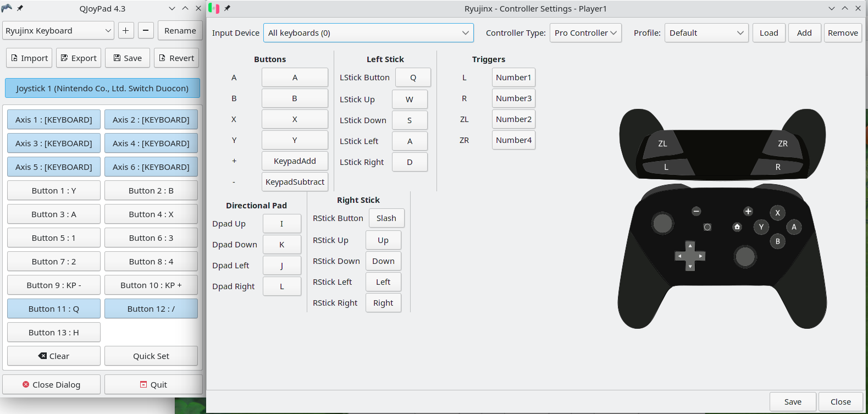
Task: Edit Button 12 mapped to slash
Action: (x=151, y=309)
